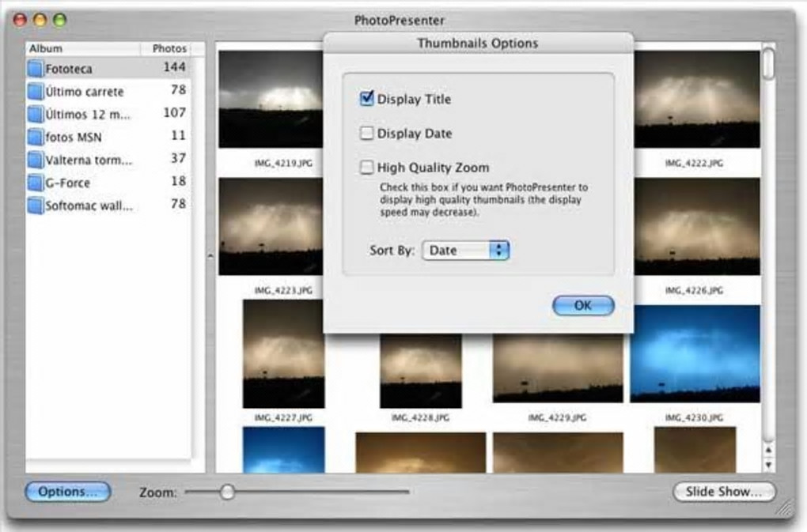Click the Zoom slider knob
The height and width of the screenshot is (532, 807).
point(227,492)
